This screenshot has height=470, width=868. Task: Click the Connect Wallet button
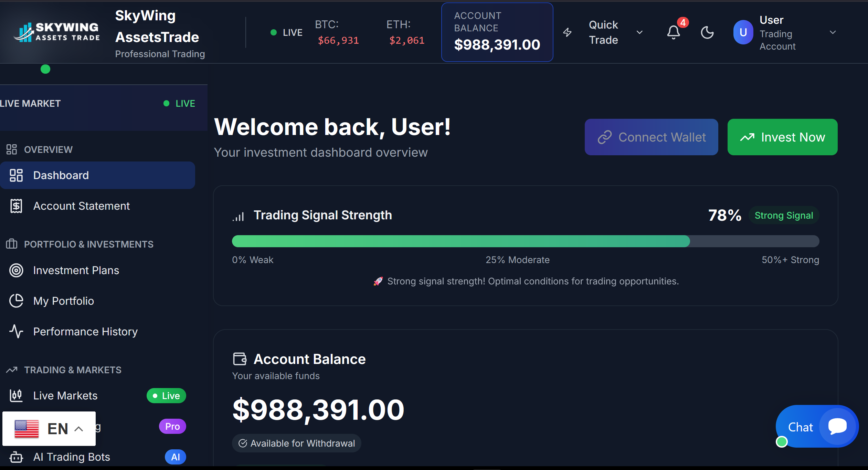651,137
